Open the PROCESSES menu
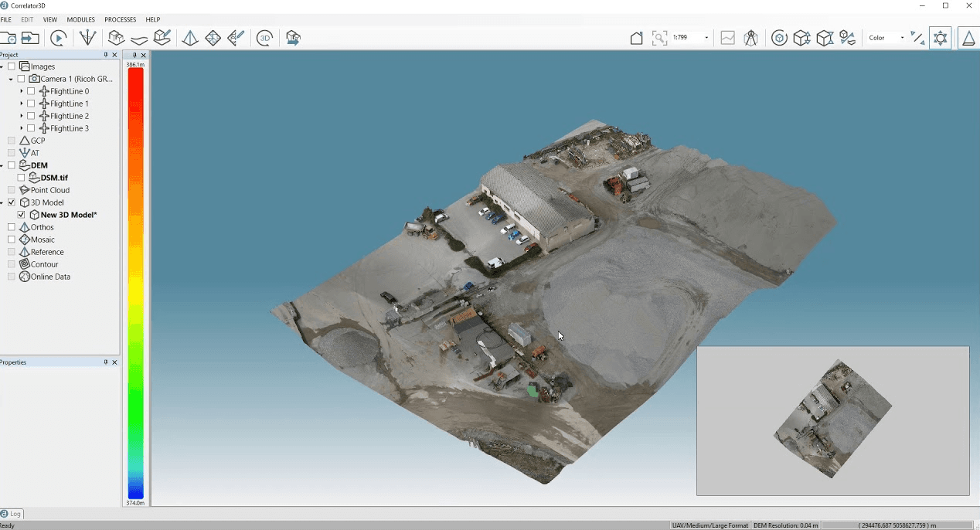Screen dimensions: 980x530 (x=120, y=19)
